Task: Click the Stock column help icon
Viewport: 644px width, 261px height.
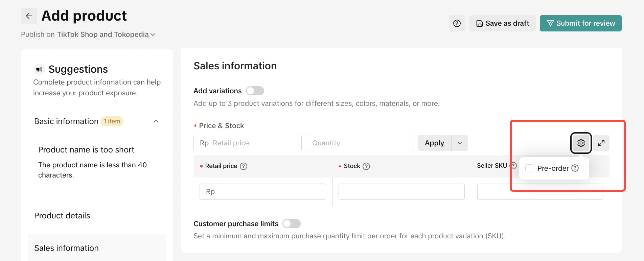Action: click(x=366, y=166)
